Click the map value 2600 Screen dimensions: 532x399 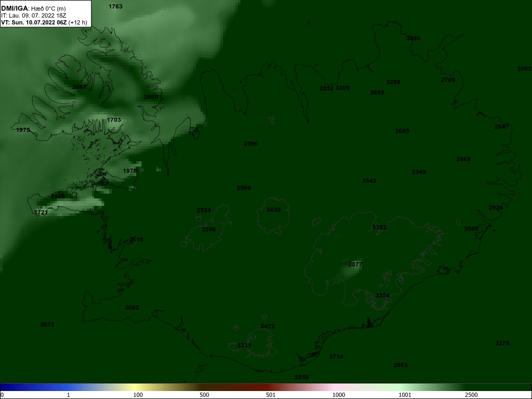click(x=151, y=97)
